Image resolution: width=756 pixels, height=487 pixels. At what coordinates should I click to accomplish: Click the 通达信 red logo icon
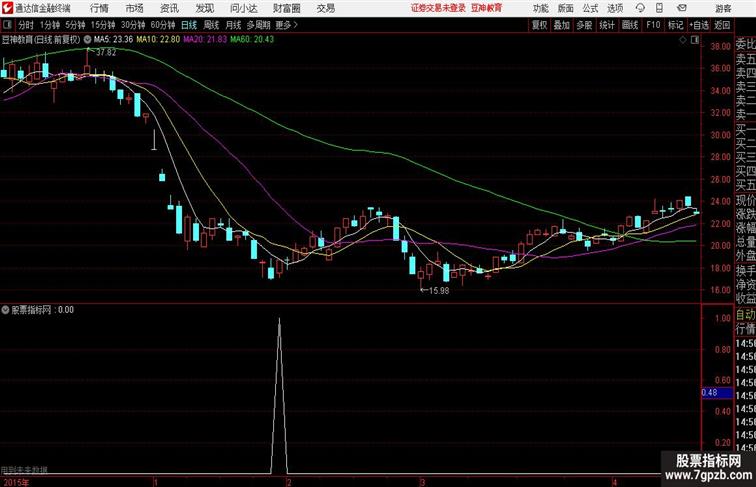7,8
